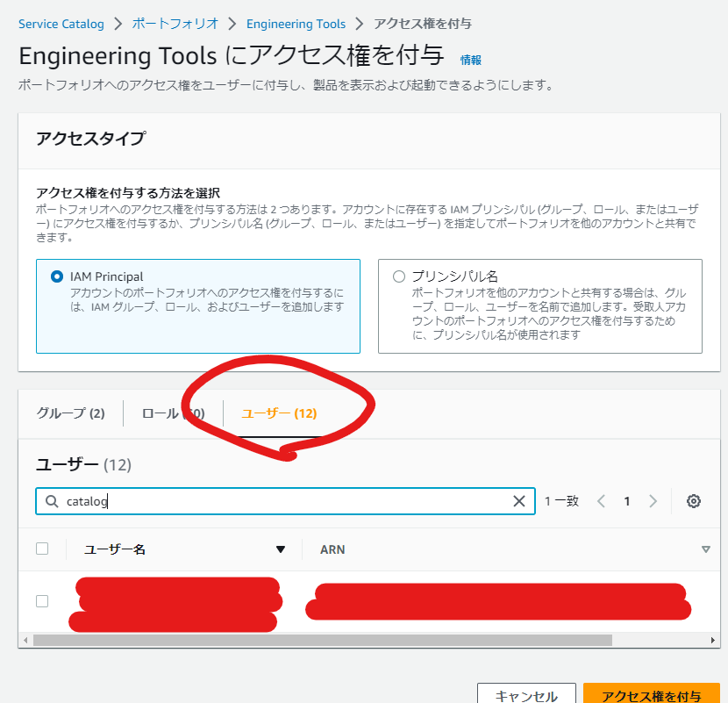Click the magnifier search icon
This screenshot has height=703, width=728.
point(52,501)
